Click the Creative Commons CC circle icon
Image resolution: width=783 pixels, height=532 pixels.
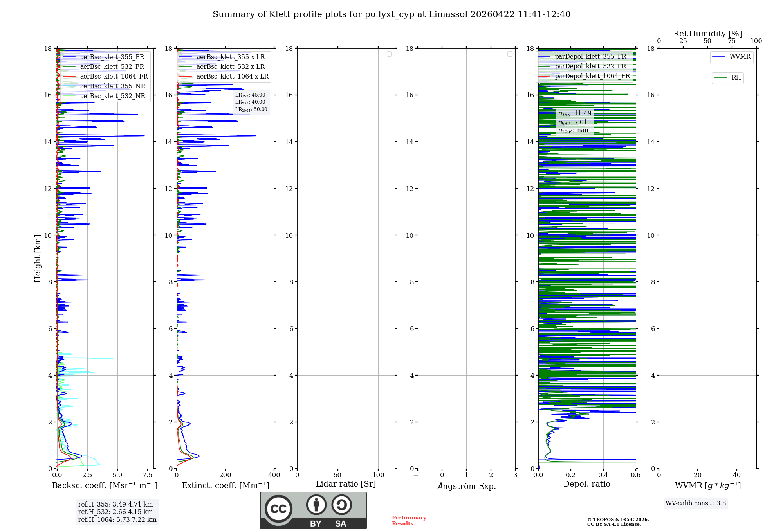(278, 509)
